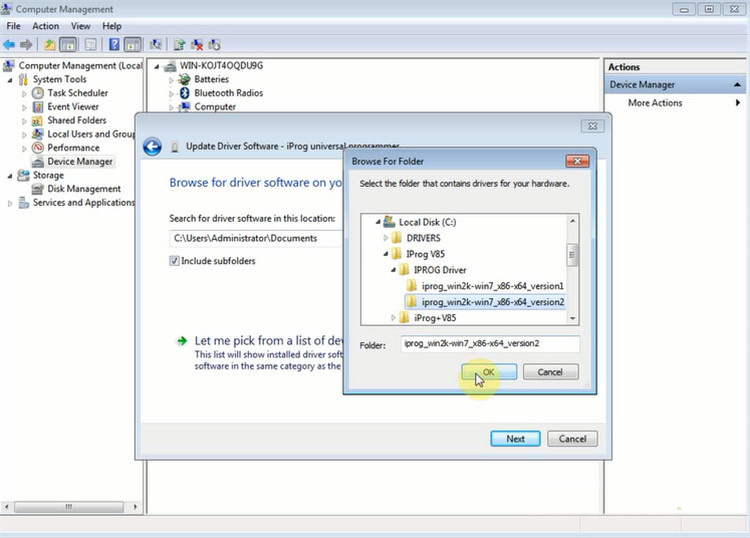Viewport: 750px width, 538px height.
Task: Click the Folder name input field
Action: 490,343
